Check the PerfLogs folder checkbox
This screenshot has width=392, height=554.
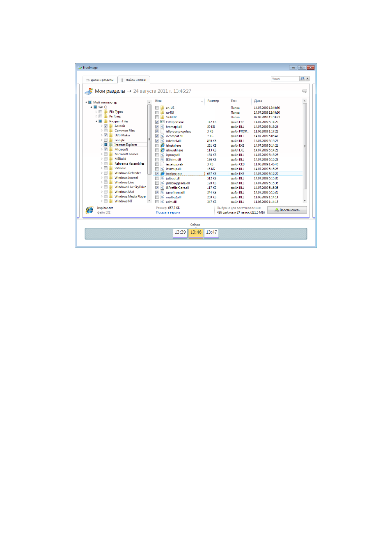click(x=100, y=116)
